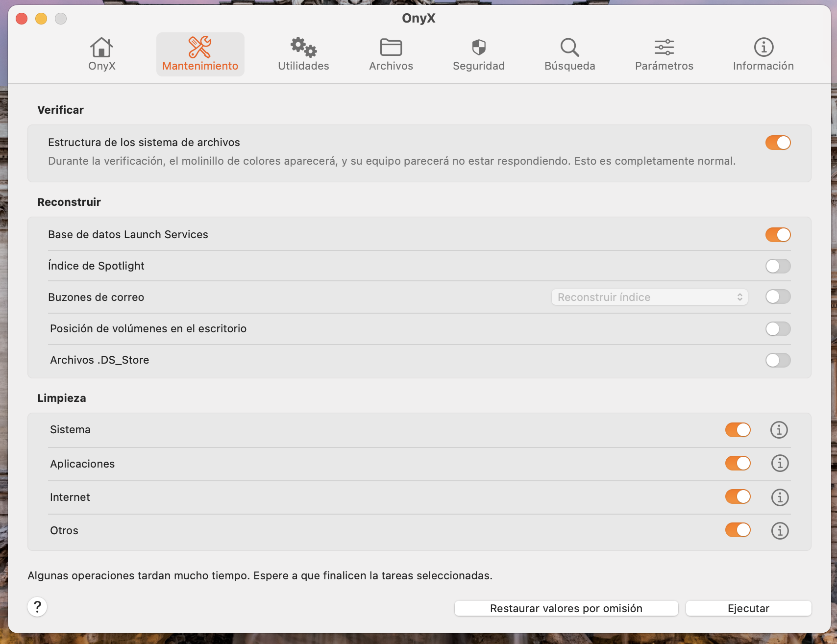Go to the Búsqueda tab label
This screenshot has height=644, width=837.
click(570, 66)
